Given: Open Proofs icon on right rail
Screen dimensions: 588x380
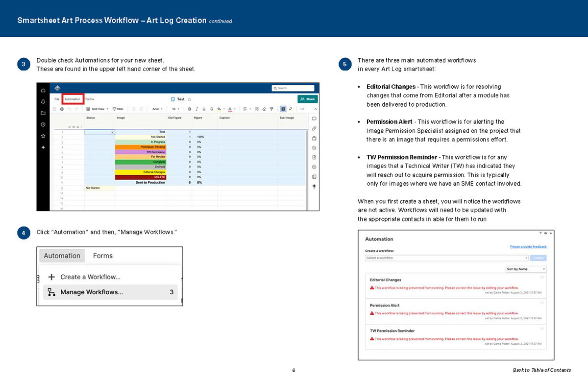Looking at the screenshot, I should pos(314,138).
